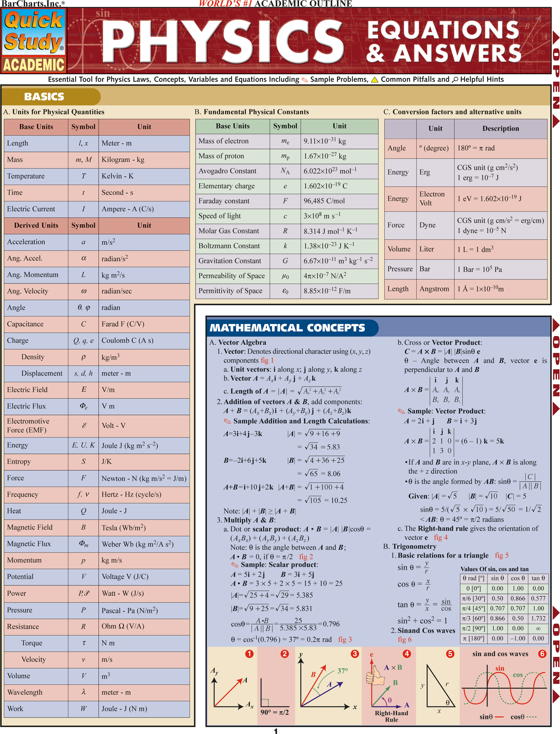Click the warning triangle before Common Pitfalls
This screenshot has height=734, width=560.
(x=375, y=79)
